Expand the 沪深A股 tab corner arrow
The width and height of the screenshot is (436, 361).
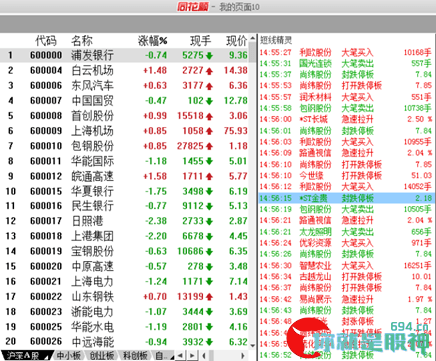pos(48,358)
